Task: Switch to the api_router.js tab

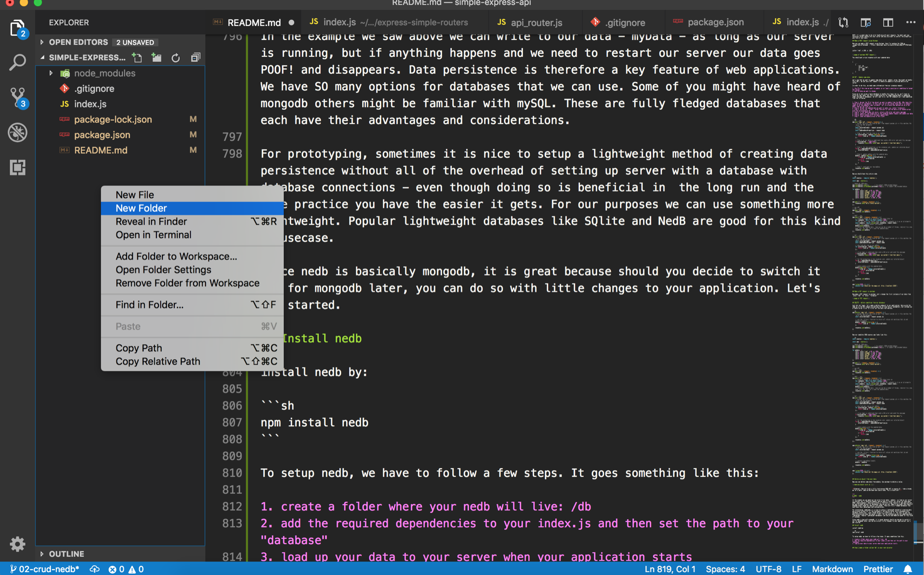Action: point(536,23)
